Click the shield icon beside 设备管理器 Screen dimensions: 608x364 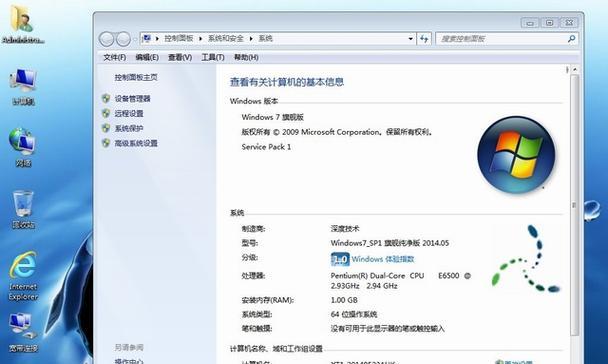pyautogui.click(x=106, y=98)
